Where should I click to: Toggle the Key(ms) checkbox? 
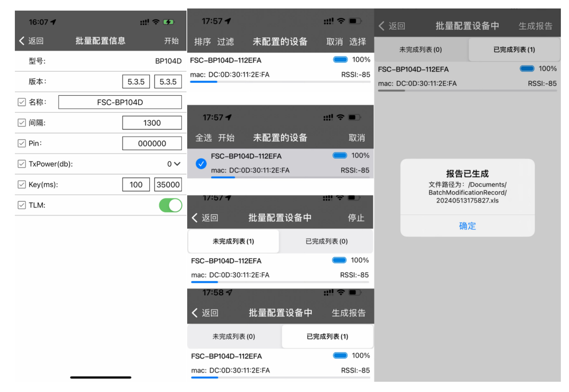coord(22,185)
